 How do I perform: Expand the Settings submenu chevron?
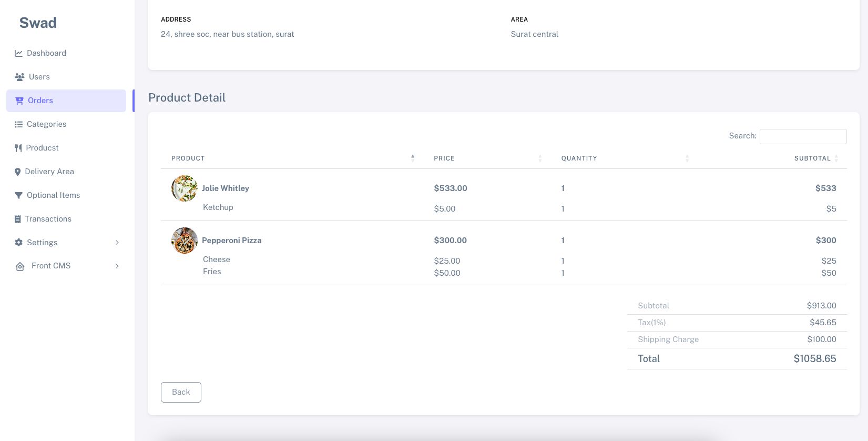click(x=117, y=243)
